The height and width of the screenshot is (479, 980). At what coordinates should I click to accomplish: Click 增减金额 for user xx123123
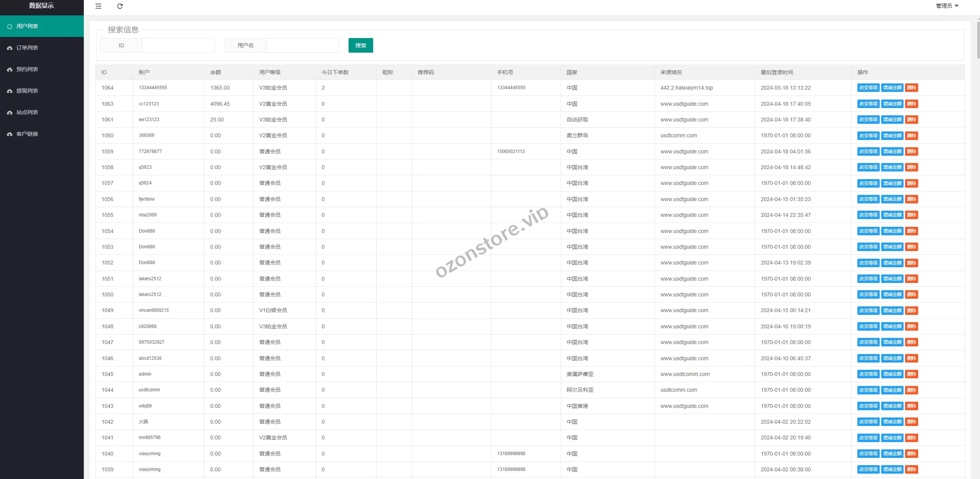pyautogui.click(x=892, y=104)
